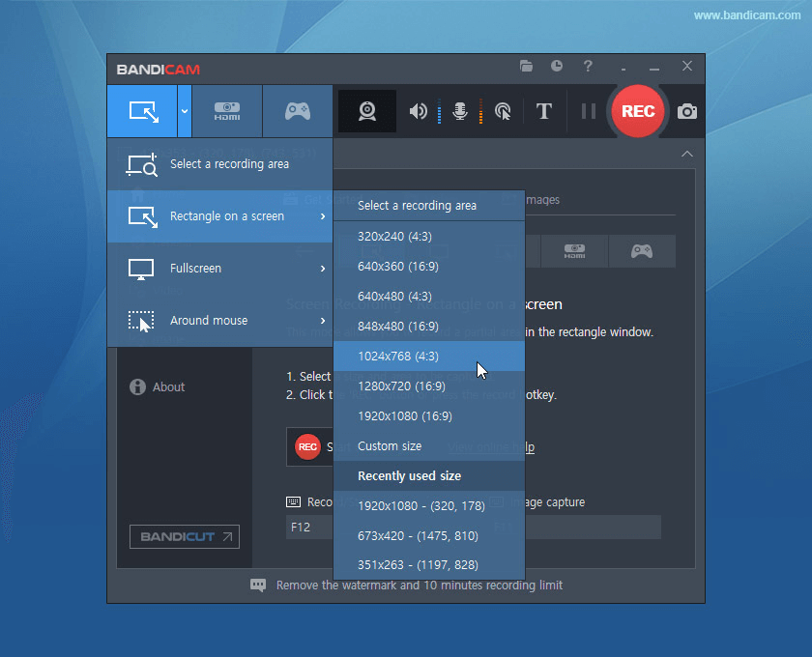Open the About sidebar item
The width and height of the screenshot is (812, 657).
click(x=157, y=386)
